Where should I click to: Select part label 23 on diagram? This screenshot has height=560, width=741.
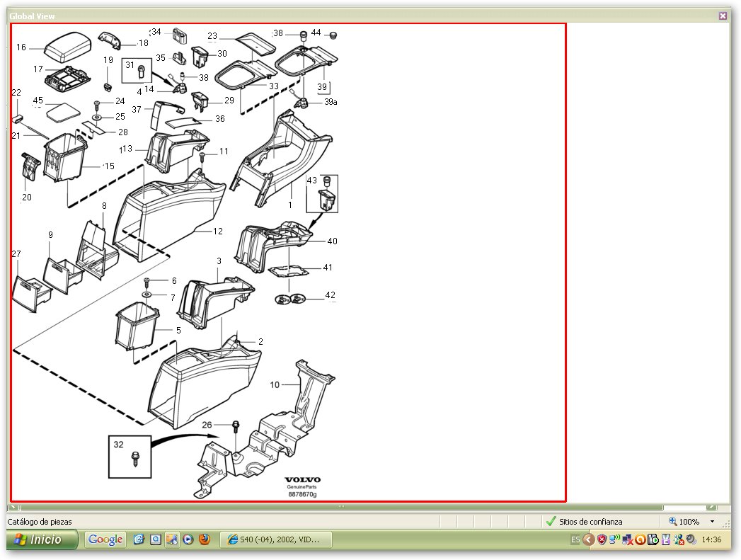coord(212,36)
